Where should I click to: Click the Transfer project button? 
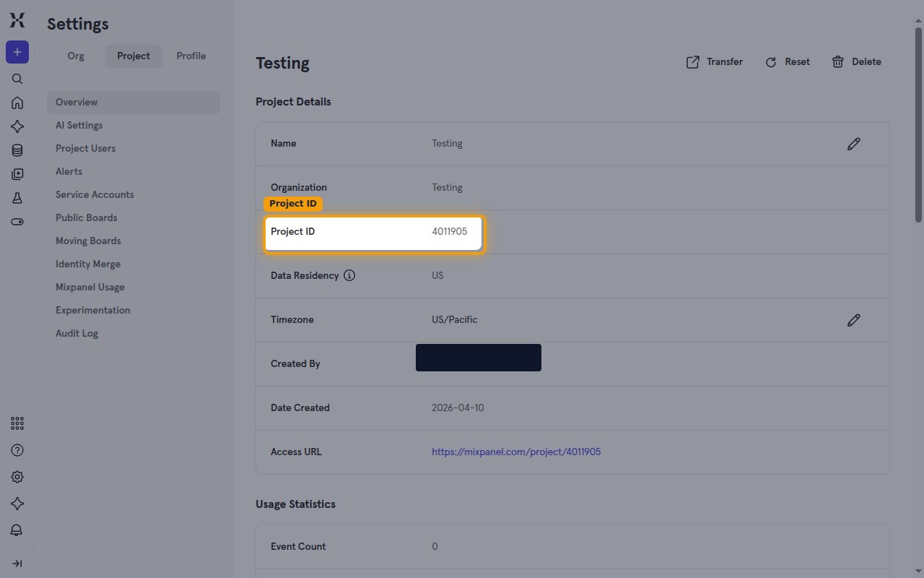click(714, 62)
